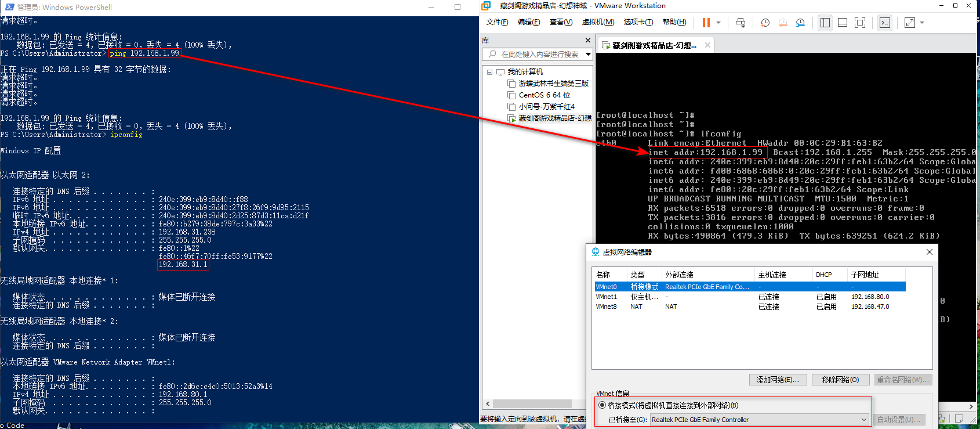Close the 藏剑阁游戏精品店 VM tab
The image size is (980, 429).
click(707, 45)
